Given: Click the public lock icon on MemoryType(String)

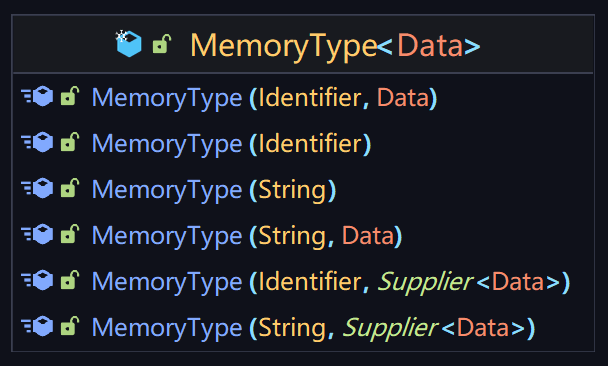Looking at the screenshot, I should click(70, 188).
